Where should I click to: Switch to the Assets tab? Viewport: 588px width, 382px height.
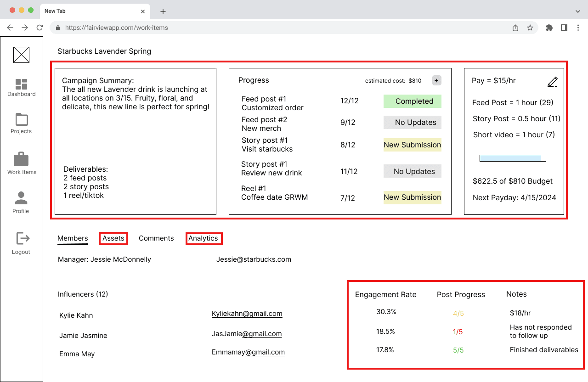(x=113, y=238)
